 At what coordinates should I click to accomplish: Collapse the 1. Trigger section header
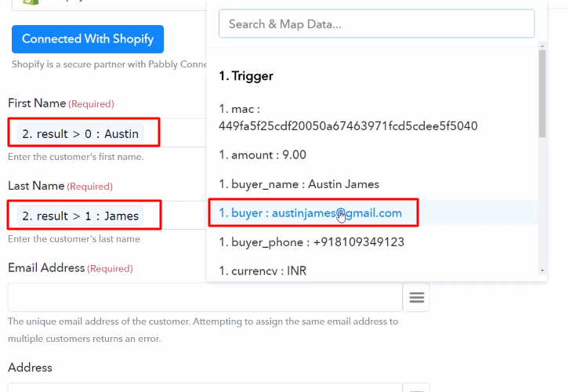pos(246,76)
